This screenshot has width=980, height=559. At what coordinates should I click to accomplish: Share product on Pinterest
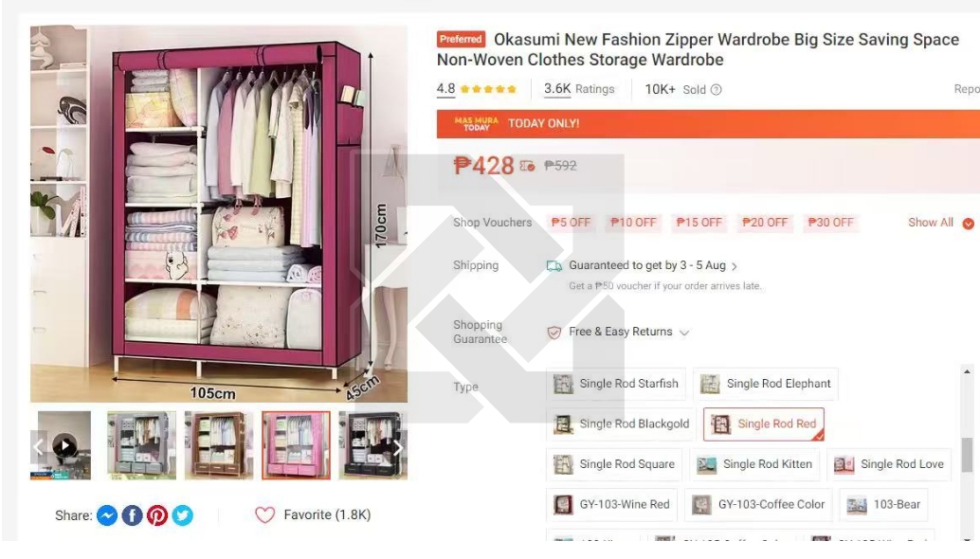coord(157,515)
